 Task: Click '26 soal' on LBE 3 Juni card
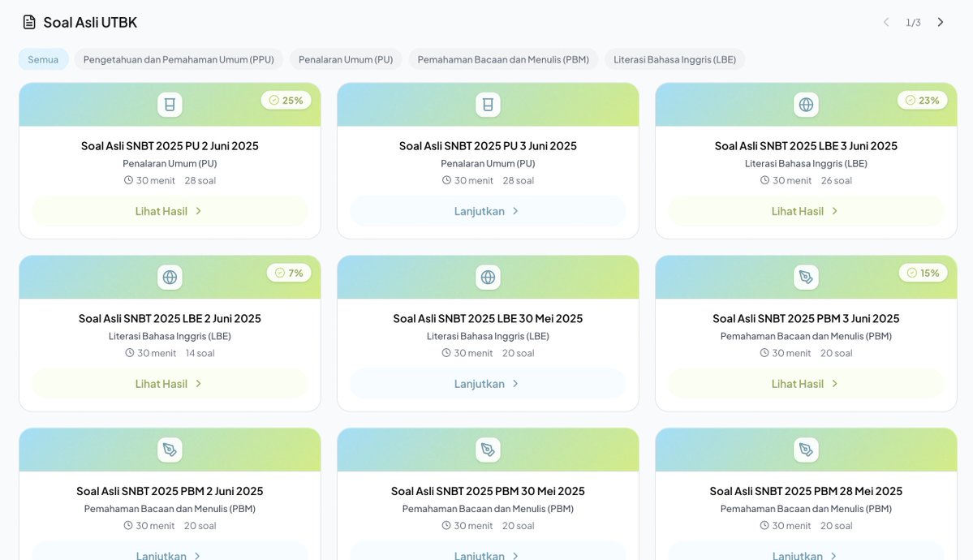pos(836,181)
